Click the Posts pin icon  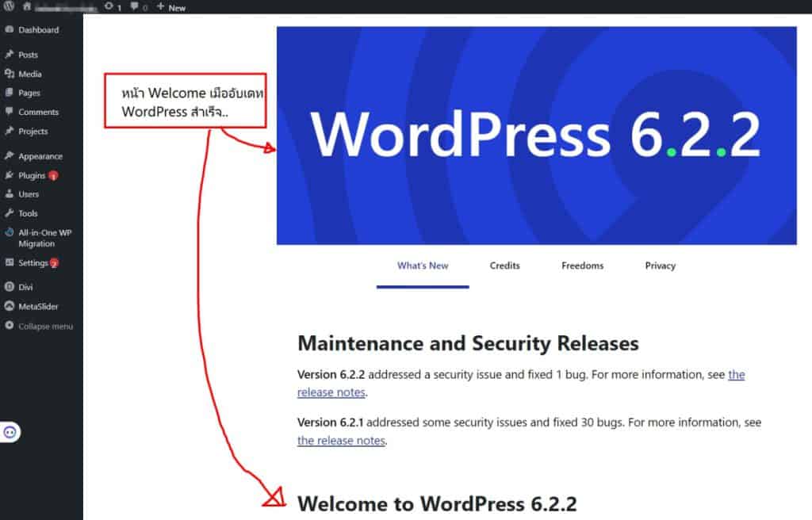pyautogui.click(x=10, y=55)
